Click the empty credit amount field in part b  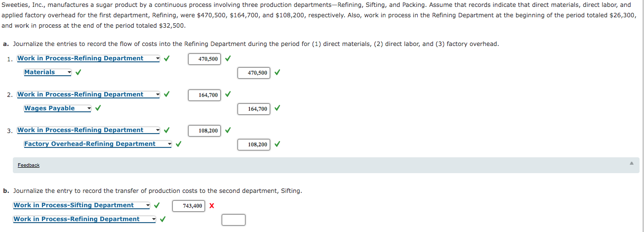click(x=234, y=220)
